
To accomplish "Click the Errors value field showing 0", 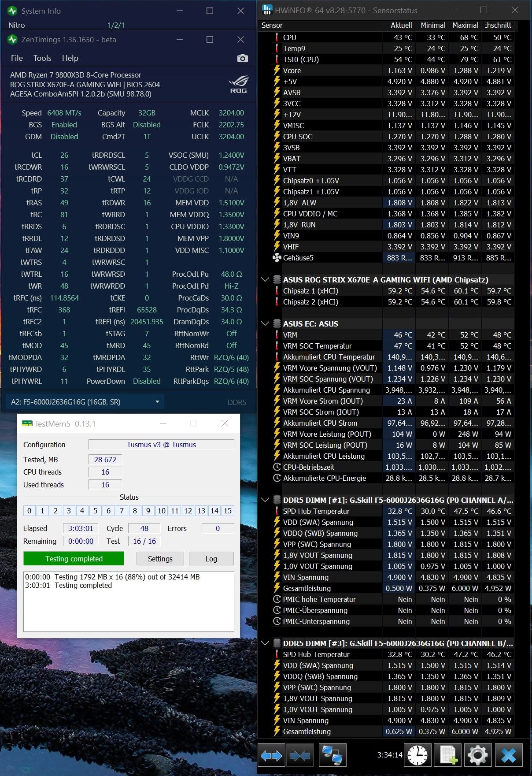I will point(218,528).
